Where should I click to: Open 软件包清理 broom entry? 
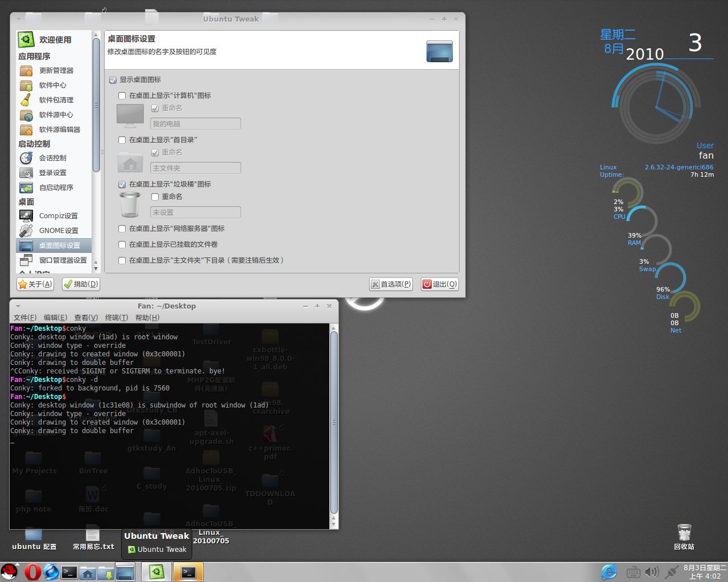click(x=54, y=100)
